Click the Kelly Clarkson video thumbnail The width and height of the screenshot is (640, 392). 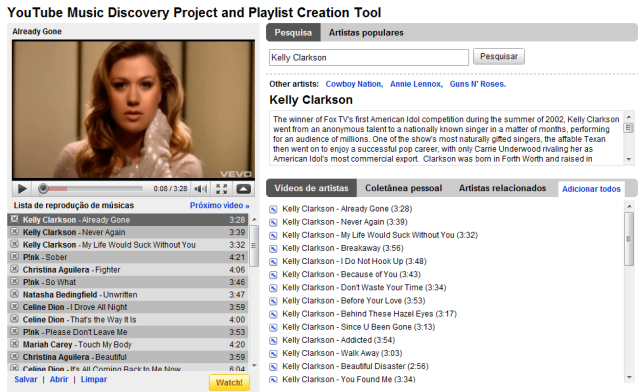[x=133, y=109]
